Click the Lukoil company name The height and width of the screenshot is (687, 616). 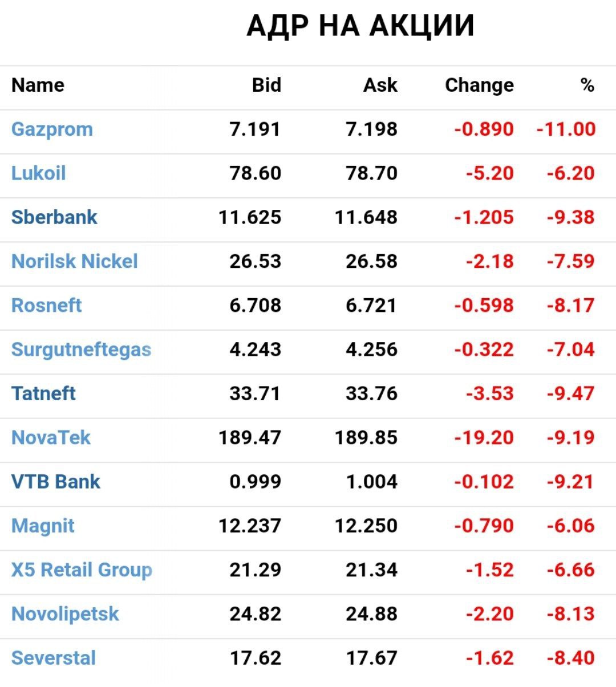[x=38, y=173]
